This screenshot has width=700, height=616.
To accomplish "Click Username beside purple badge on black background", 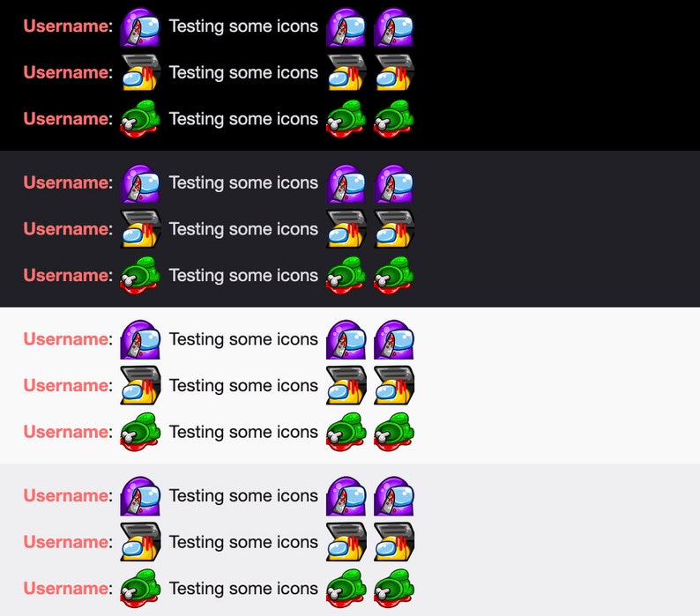I will tap(68, 26).
